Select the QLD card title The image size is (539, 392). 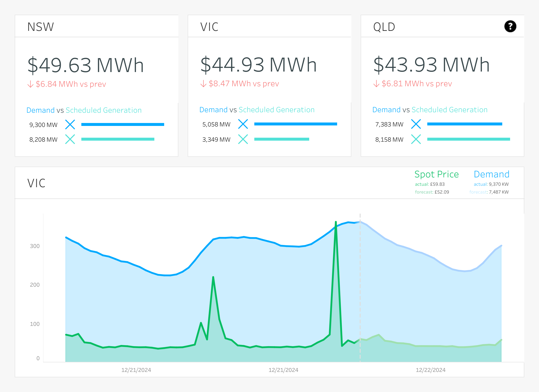coord(384,27)
